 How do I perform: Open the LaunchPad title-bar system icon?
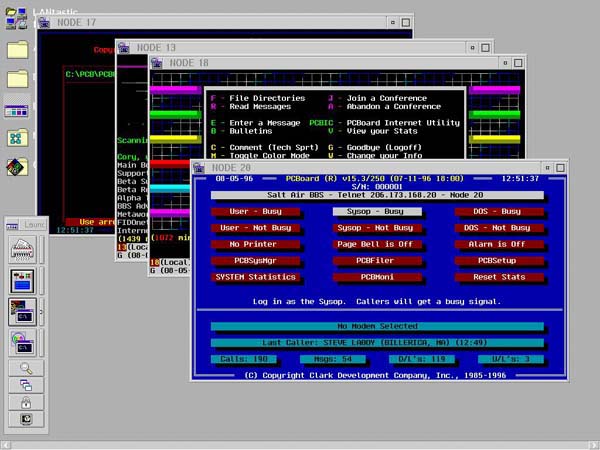pos(12,226)
